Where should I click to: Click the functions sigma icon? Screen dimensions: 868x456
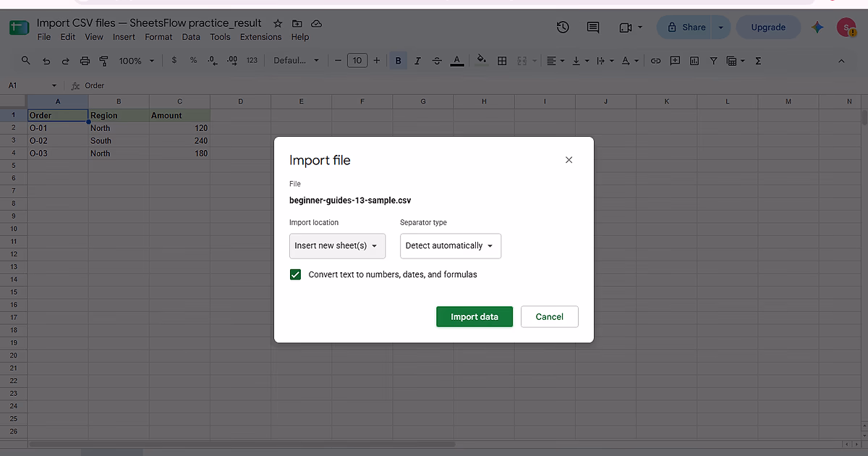tap(758, 61)
